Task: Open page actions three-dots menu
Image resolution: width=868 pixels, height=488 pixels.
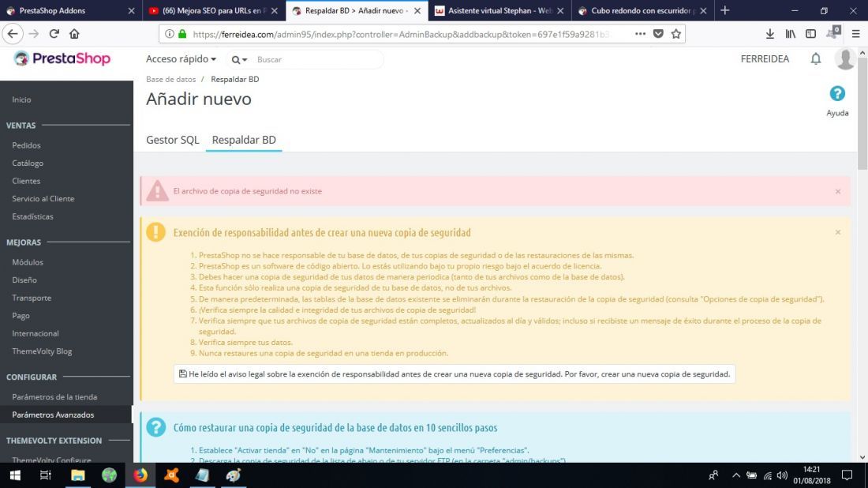Action: click(640, 34)
